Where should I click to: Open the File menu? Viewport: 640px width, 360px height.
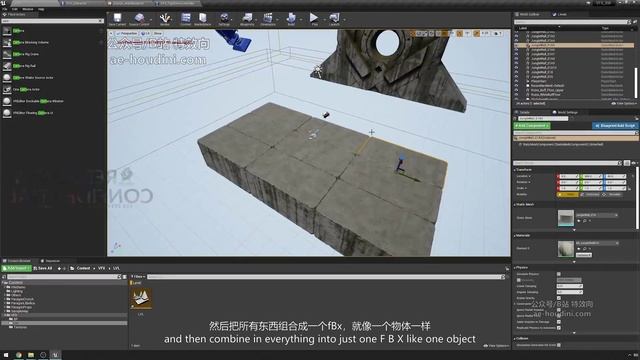[x=4, y=9]
